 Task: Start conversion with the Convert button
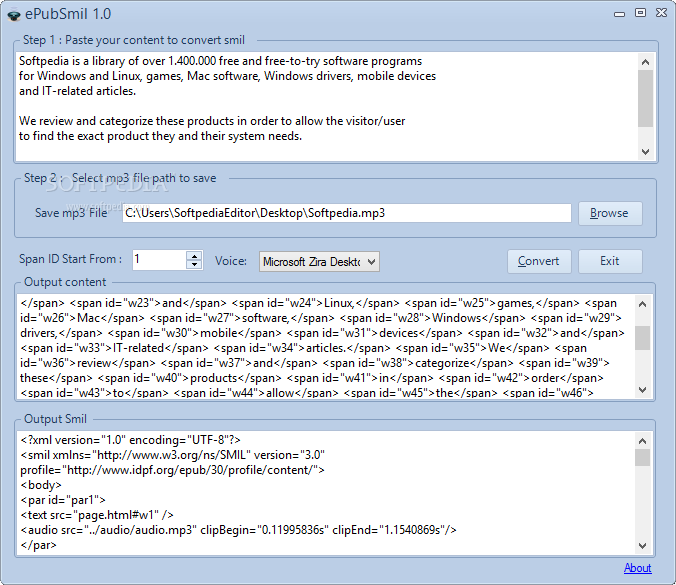[x=539, y=261]
